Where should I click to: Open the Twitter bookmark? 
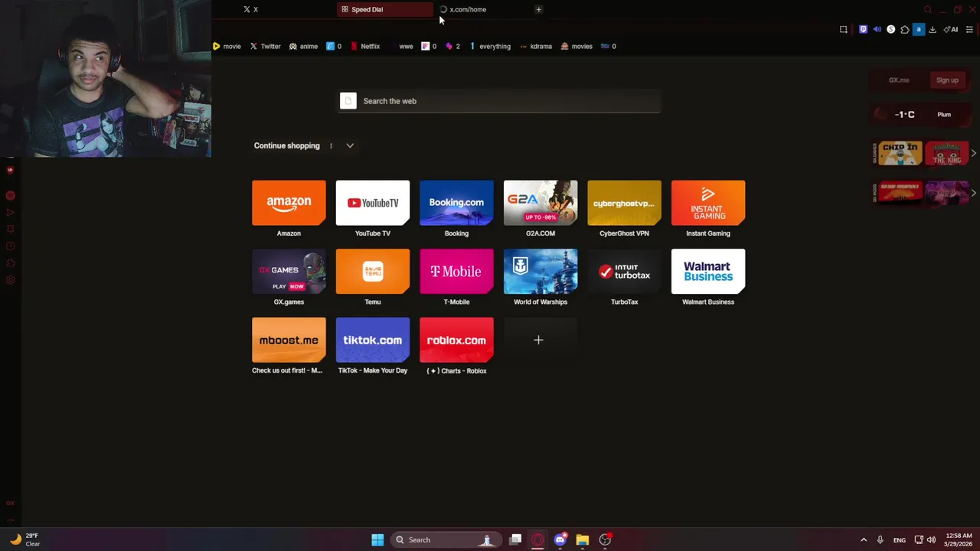coord(266,46)
